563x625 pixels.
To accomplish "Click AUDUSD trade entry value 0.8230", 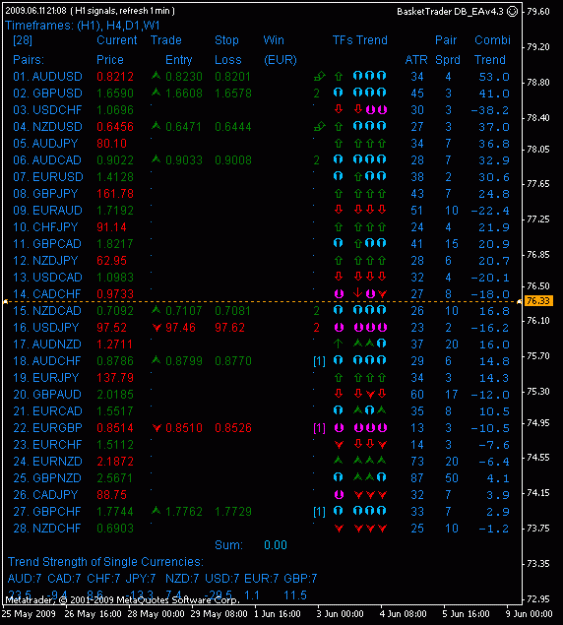I will [x=184, y=77].
